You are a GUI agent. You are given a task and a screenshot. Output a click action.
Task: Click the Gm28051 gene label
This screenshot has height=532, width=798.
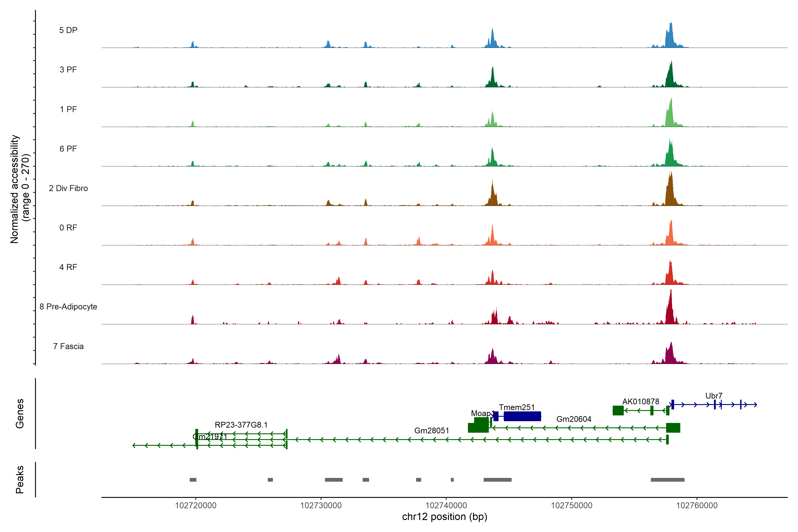pyautogui.click(x=432, y=430)
